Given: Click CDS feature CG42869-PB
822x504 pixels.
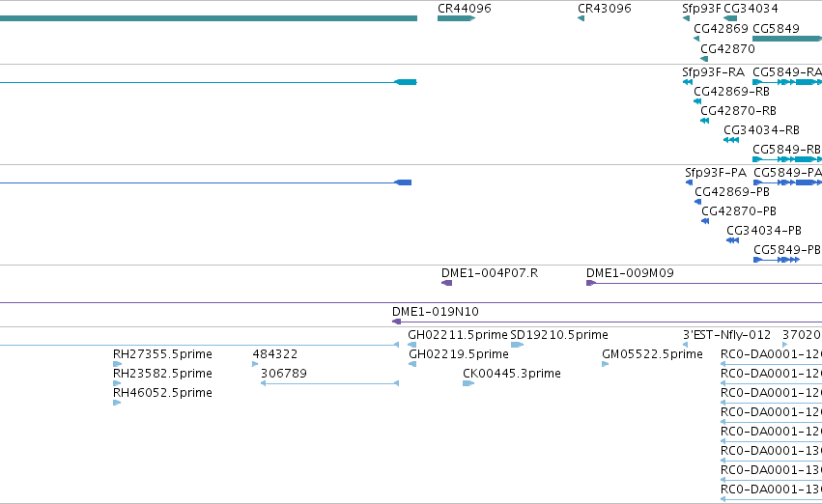Looking at the screenshot, I should pos(697,202).
